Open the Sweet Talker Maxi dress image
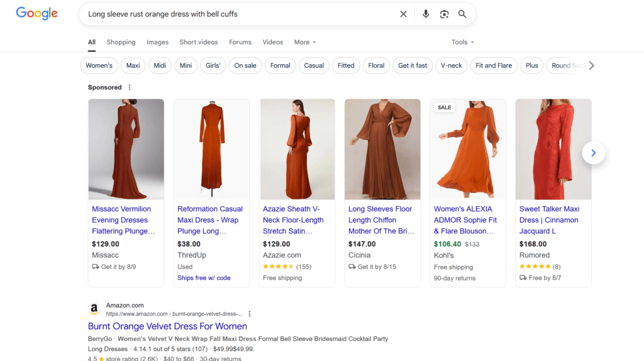644x361 pixels. click(553, 149)
